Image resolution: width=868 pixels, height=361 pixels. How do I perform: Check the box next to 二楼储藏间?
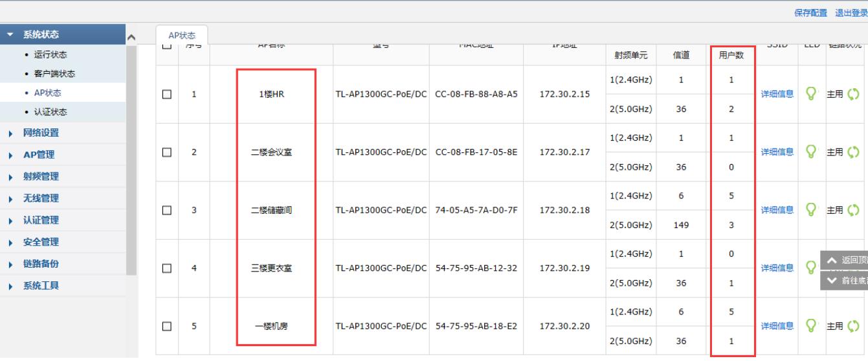167,210
